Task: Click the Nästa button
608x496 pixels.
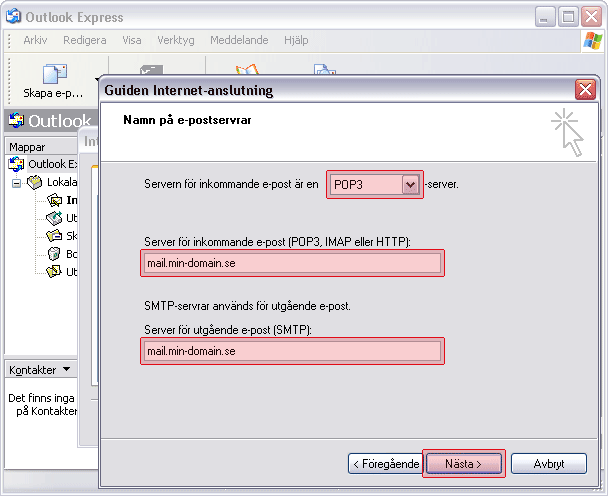Action: (x=463, y=464)
